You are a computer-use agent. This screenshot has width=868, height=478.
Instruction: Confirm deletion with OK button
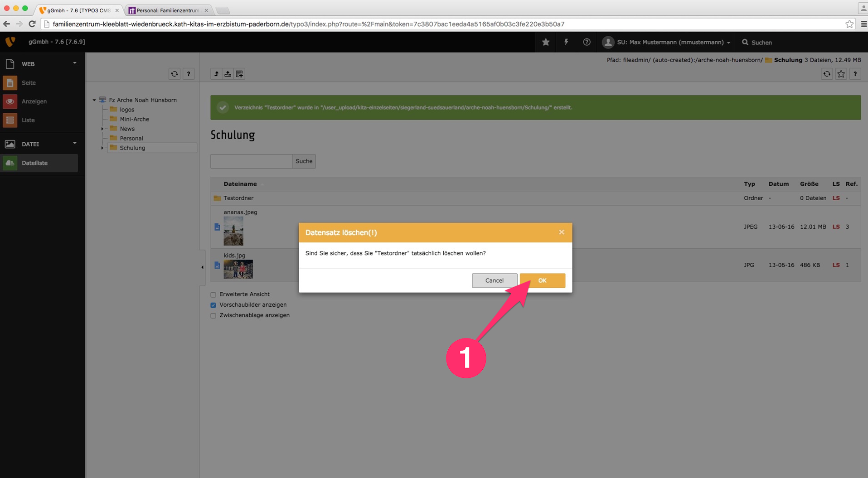(x=542, y=280)
